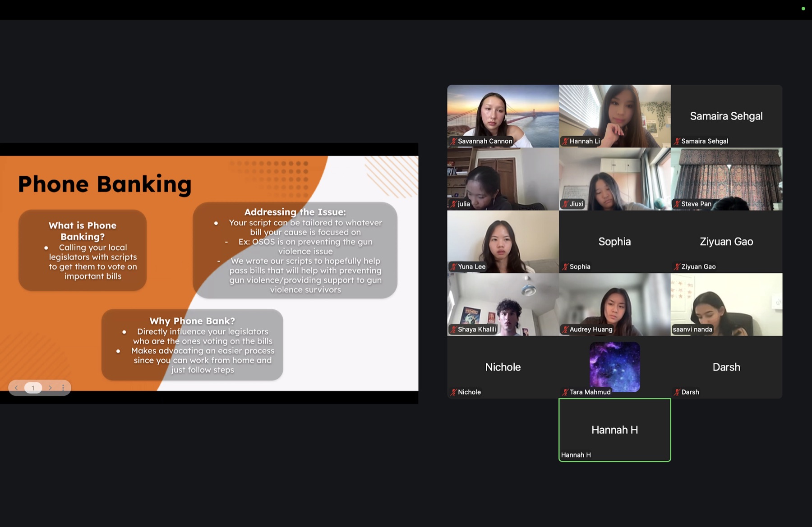Viewport: 812px width, 527px height.
Task: Select Savannah Cannon's video tile
Action: [x=503, y=116]
